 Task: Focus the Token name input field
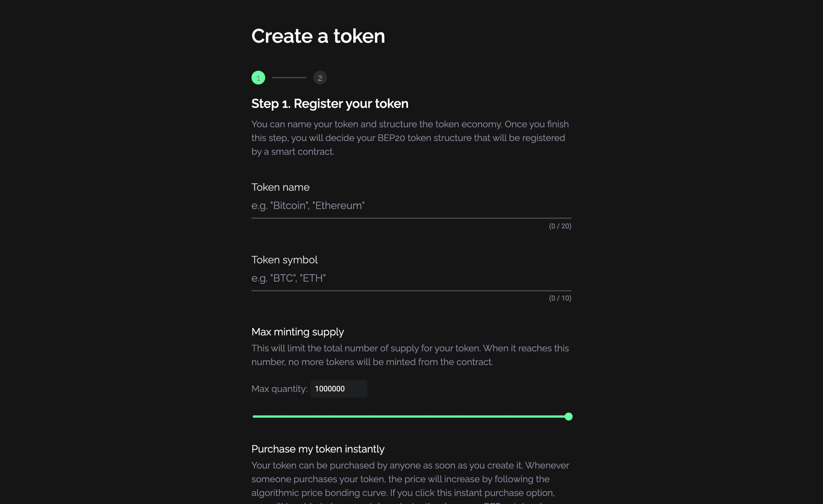411,206
